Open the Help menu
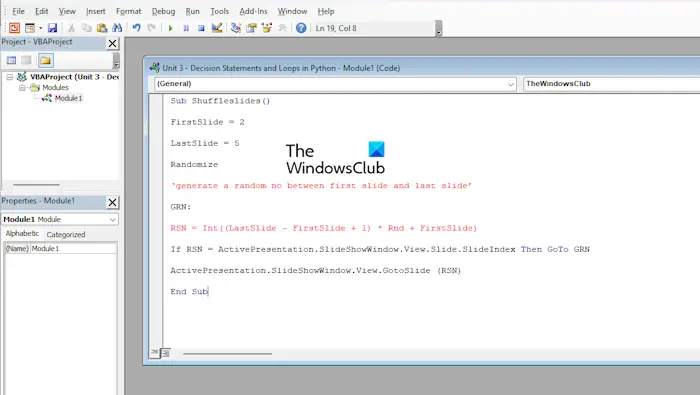The width and height of the screenshot is (700, 395). pyautogui.click(x=326, y=11)
